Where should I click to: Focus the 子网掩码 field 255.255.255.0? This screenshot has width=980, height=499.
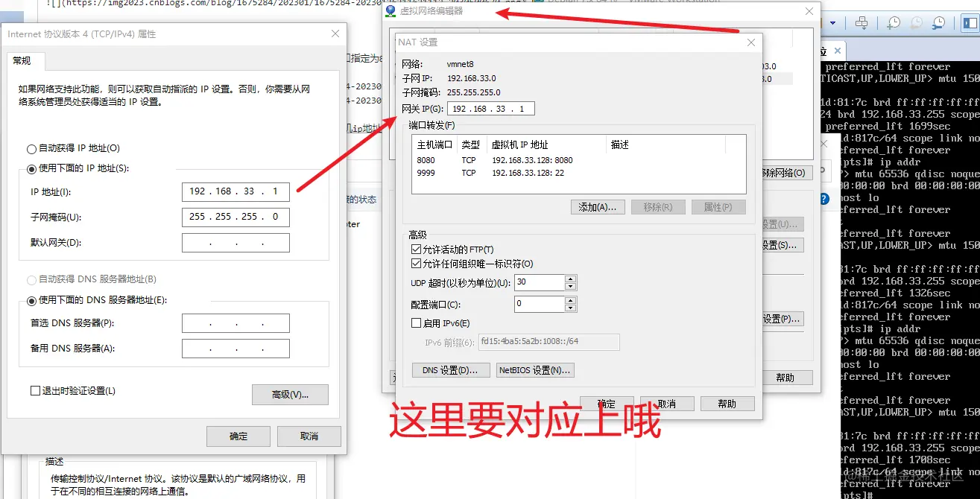(x=235, y=217)
